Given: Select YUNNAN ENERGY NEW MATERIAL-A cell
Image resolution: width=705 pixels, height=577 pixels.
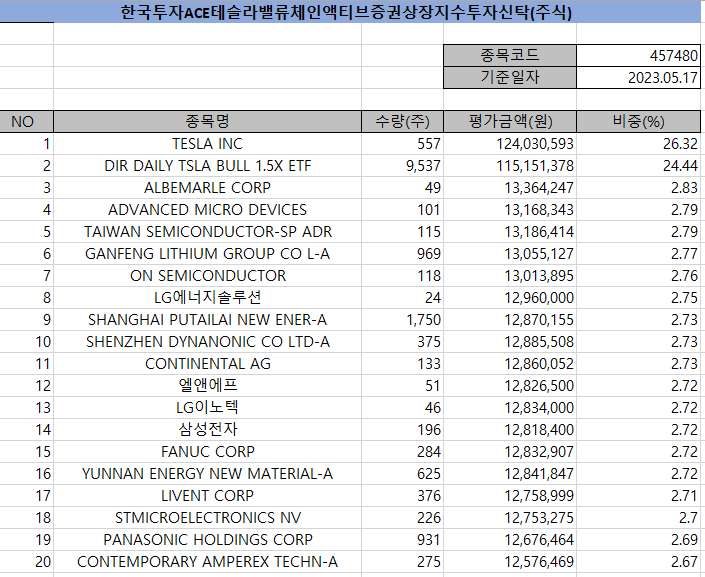Looking at the screenshot, I should [x=207, y=474].
